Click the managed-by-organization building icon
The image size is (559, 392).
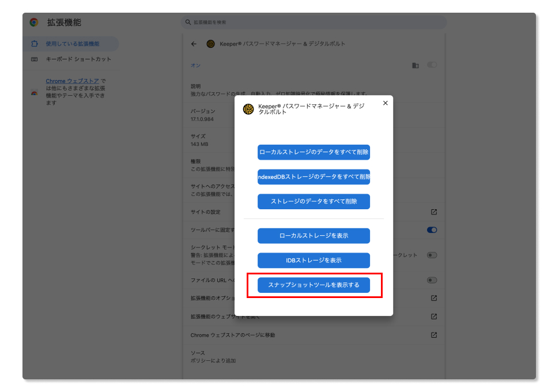tap(415, 66)
